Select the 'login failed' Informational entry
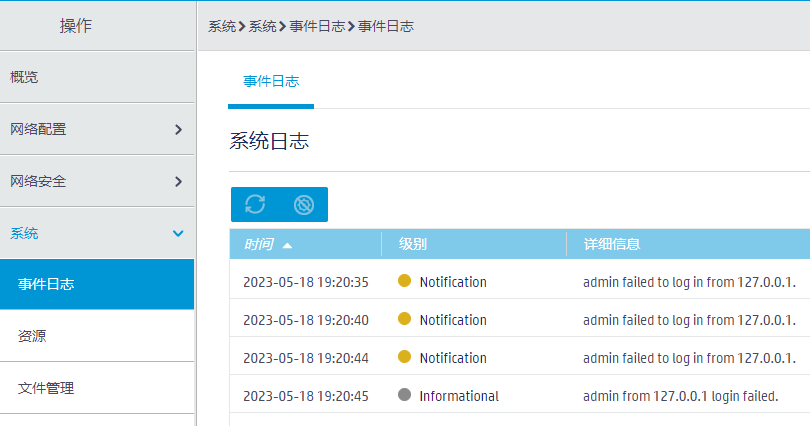 point(680,396)
